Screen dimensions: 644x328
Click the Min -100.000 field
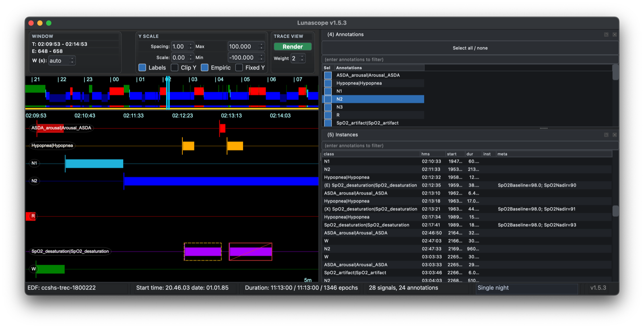[244, 58]
